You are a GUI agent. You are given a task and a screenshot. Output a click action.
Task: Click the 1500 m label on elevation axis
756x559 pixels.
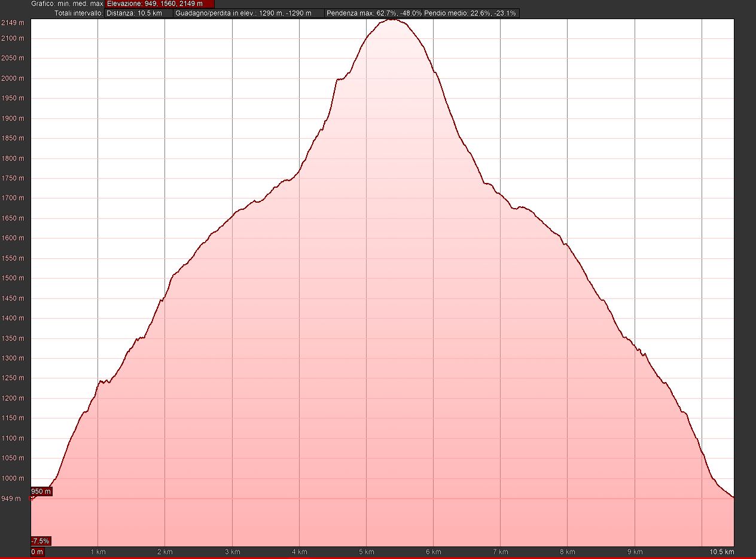13,278
